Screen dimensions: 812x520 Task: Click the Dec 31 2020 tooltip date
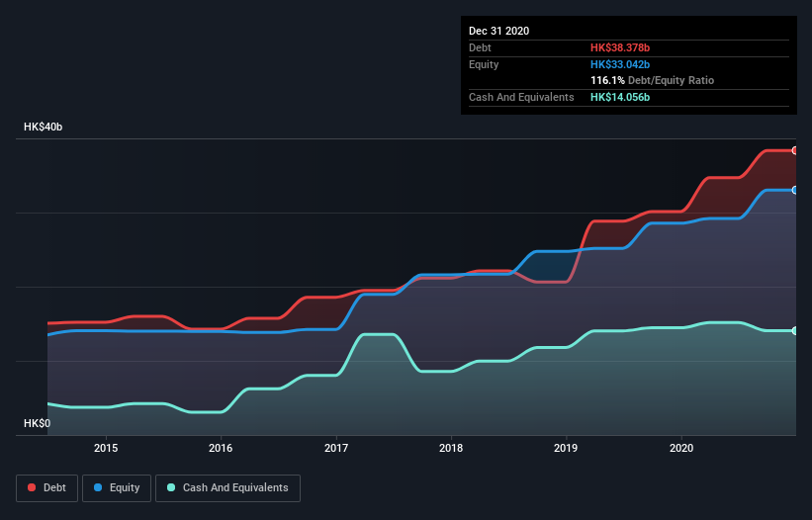[498, 31]
